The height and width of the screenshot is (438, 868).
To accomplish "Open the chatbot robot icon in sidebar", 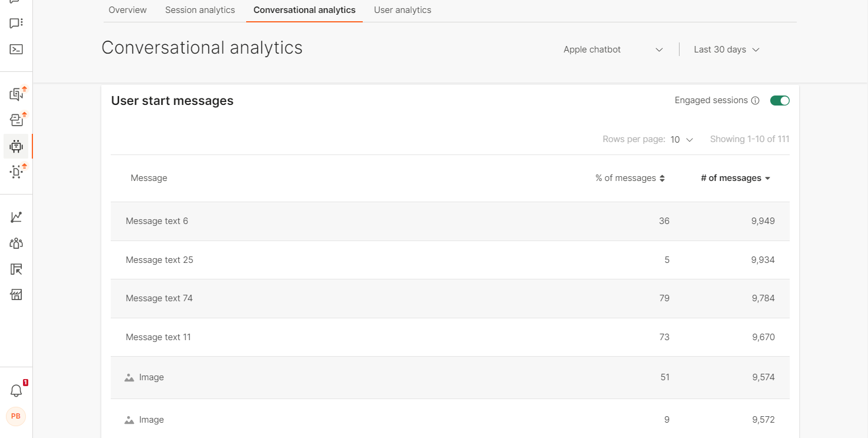I will [x=16, y=146].
